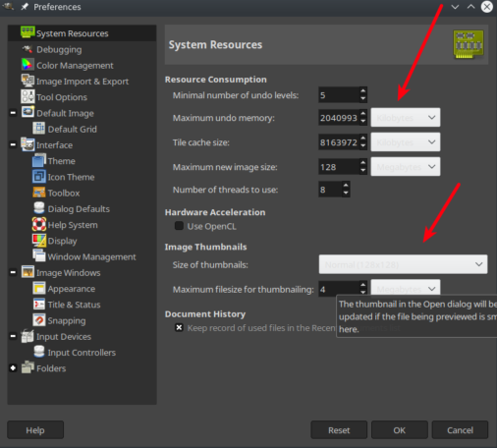Expand the Folders tree node
The height and width of the screenshot is (448, 497).
click(x=13, y=368)
